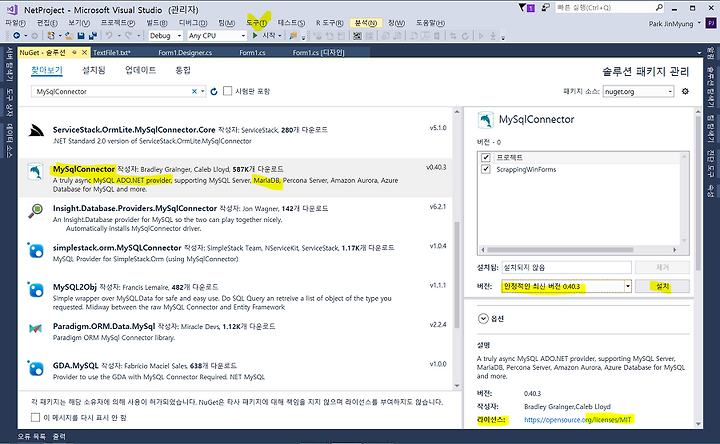The width and height of the screenshot is (720, 444).
Task: Toggle the all-projects checkbox in the header row
Action: [486, 157]
